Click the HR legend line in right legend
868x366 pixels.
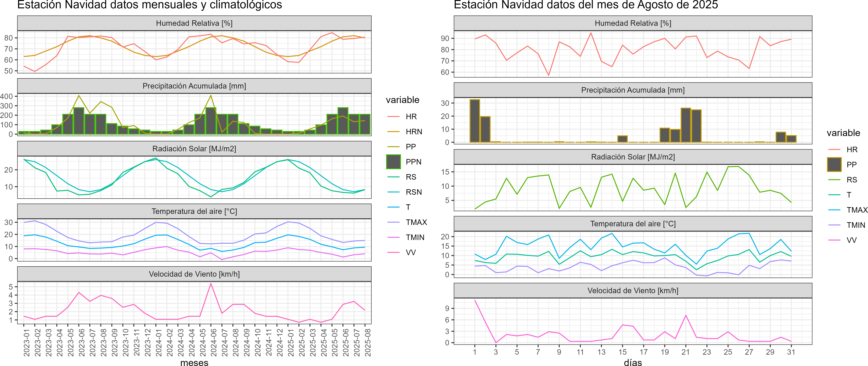(x=834, y=149)
